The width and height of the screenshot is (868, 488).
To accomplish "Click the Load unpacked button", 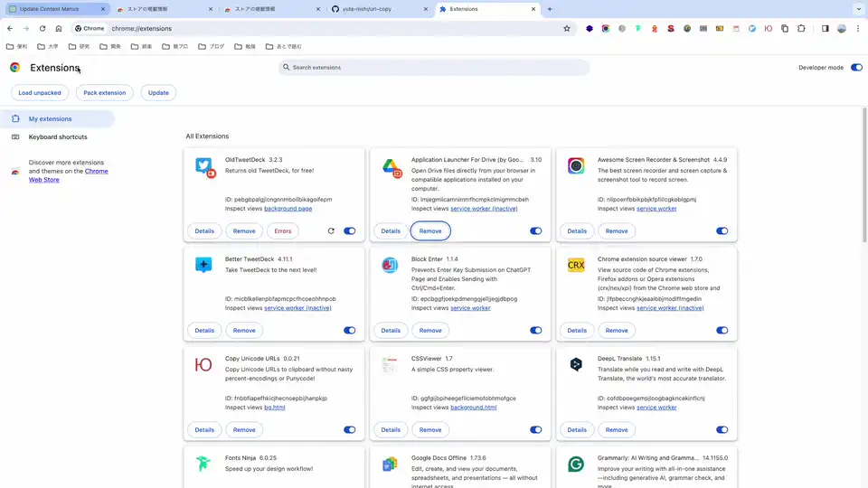I will click(40, 93).
